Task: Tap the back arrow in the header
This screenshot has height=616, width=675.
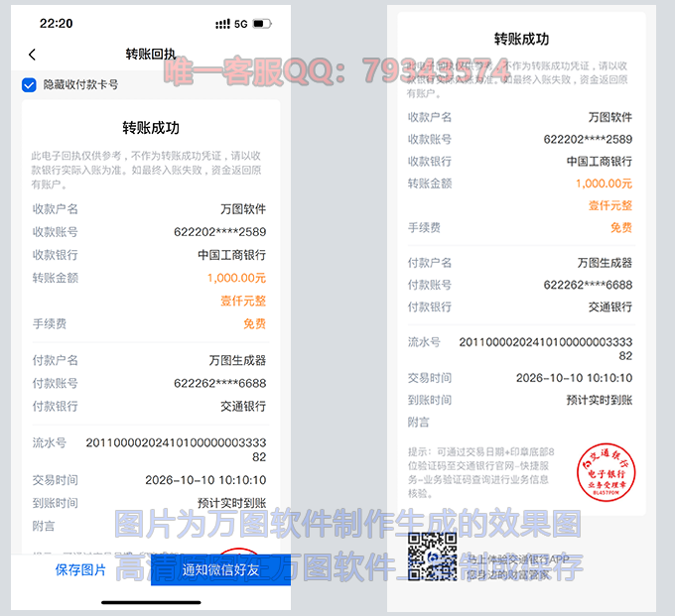Action: coord(32,55)
